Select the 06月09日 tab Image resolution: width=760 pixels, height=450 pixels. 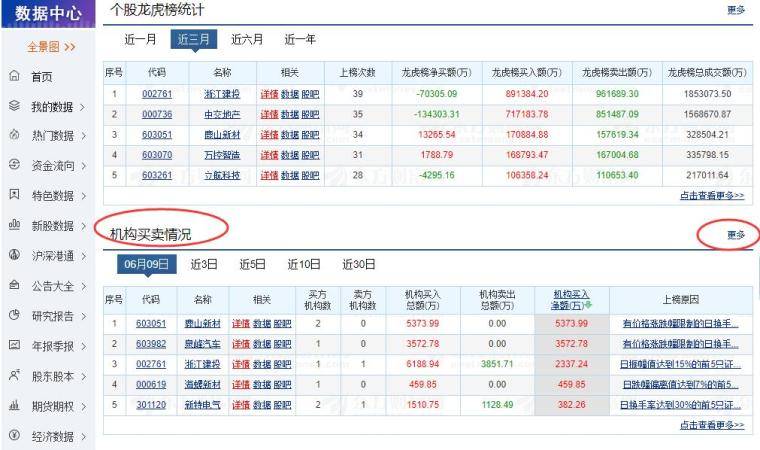pos(146,264)
